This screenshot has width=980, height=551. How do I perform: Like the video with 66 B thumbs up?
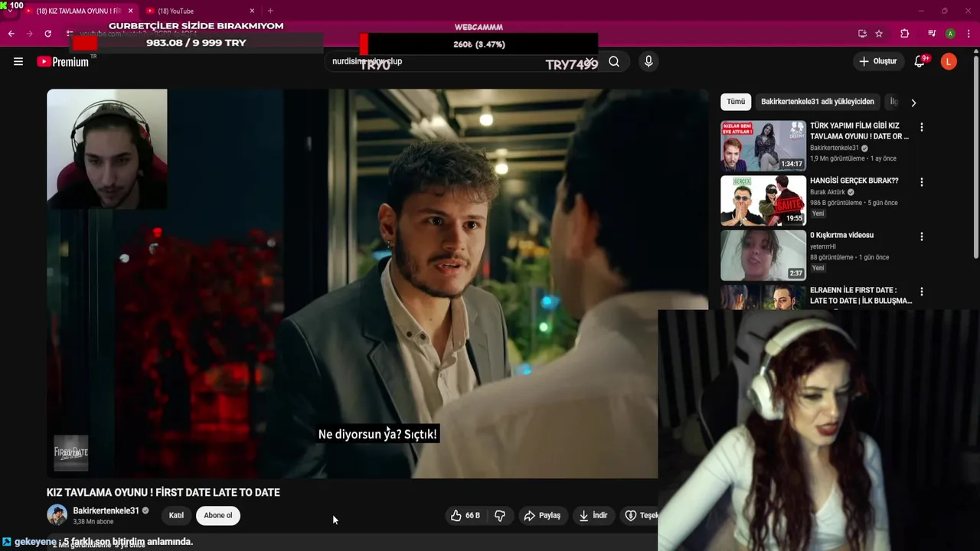click(x=465, y=516)
